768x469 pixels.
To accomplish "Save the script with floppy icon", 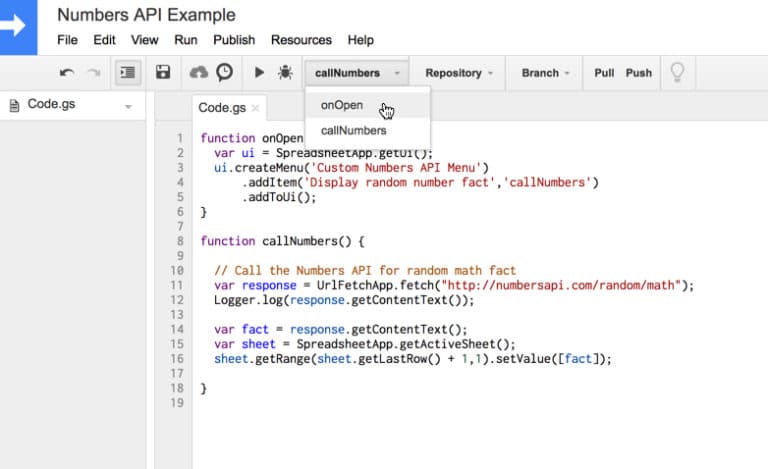I will [163, 72].
